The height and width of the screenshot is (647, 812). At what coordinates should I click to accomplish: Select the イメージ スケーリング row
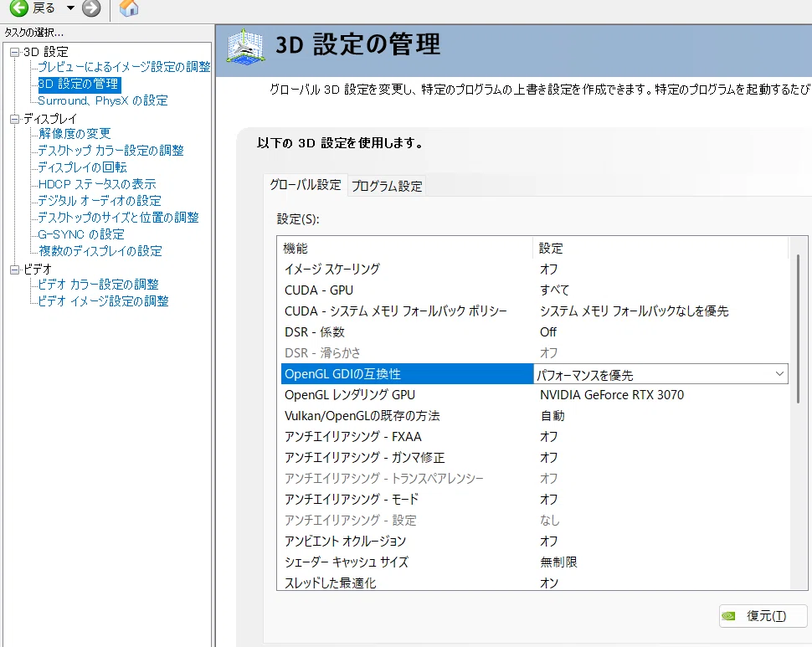point(534,270)
